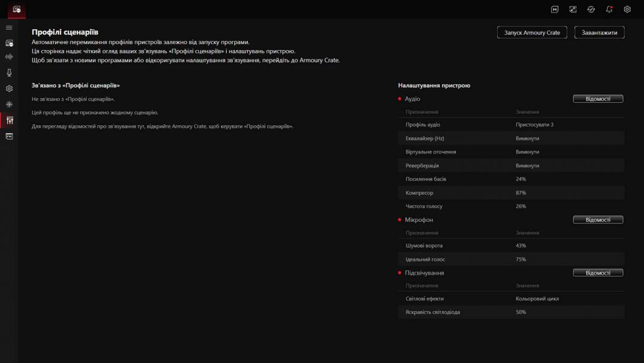644x363 pixels.
Task: Click the square H icon in the top bar
Action: 555,10
